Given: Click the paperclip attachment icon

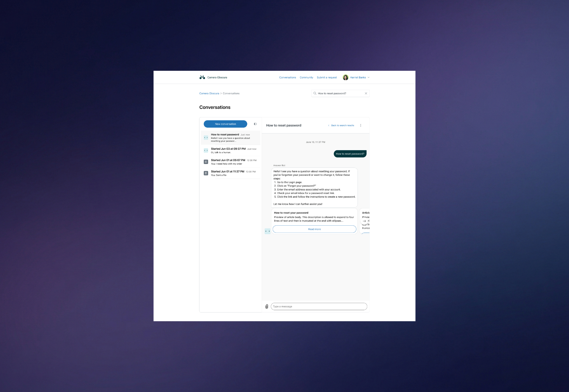Looking at the screenshot, I should coord(267,306).
